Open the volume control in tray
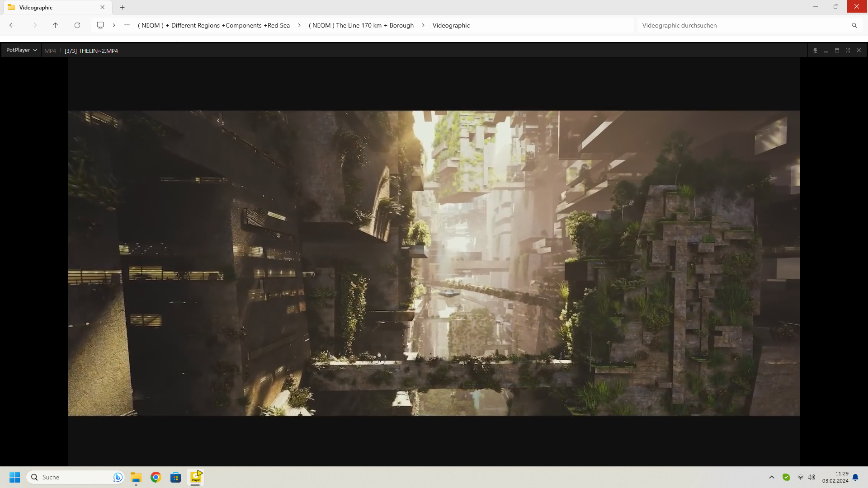Image resolution: width=868 pixels, height=488 pixels. (x=811, y=477)
